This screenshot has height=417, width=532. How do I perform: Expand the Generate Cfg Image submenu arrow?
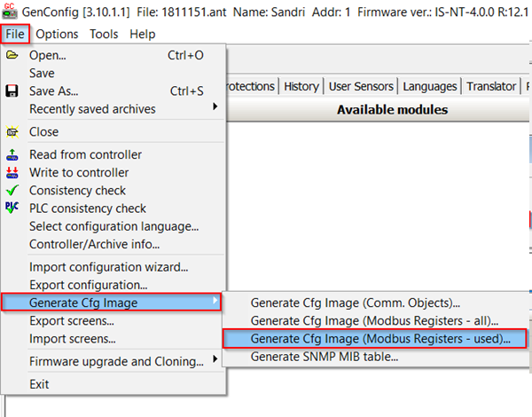pos(215,300)
